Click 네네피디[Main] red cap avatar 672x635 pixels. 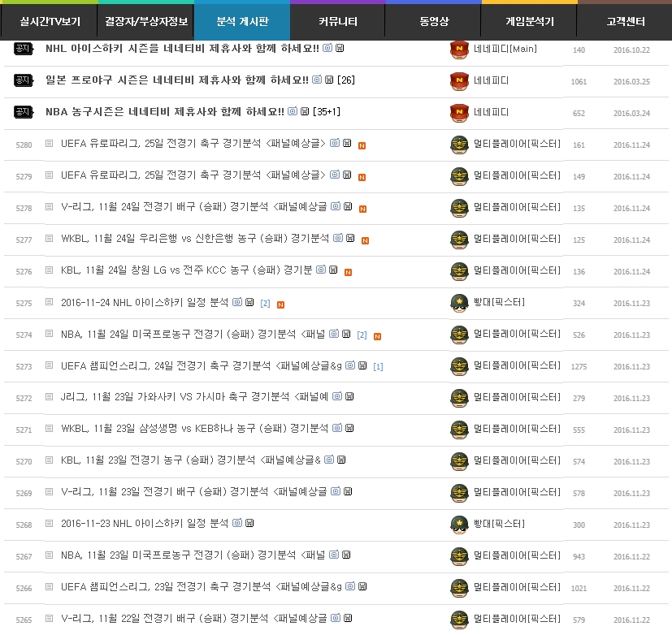[x=459, y=50]
